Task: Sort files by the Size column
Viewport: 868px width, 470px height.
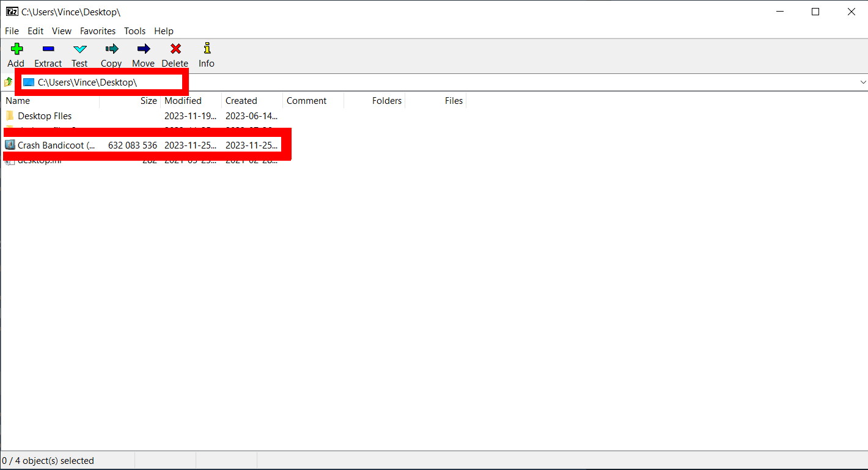Action: point(148,100)
